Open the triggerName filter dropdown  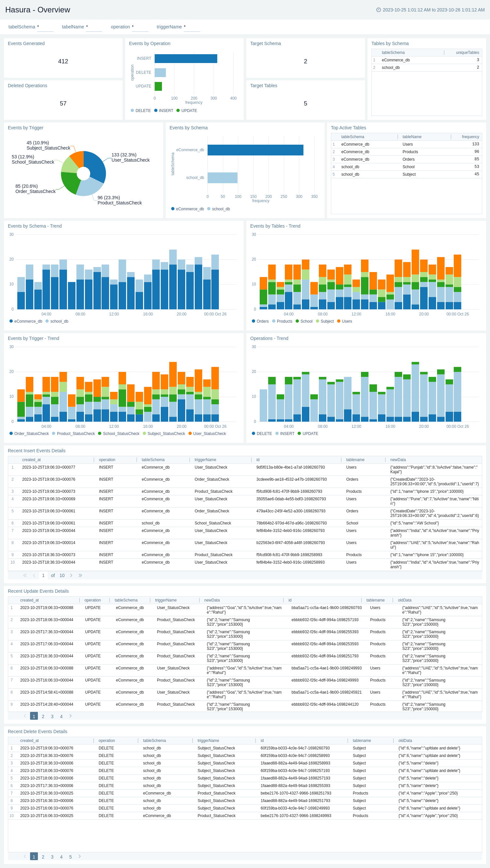192,27
